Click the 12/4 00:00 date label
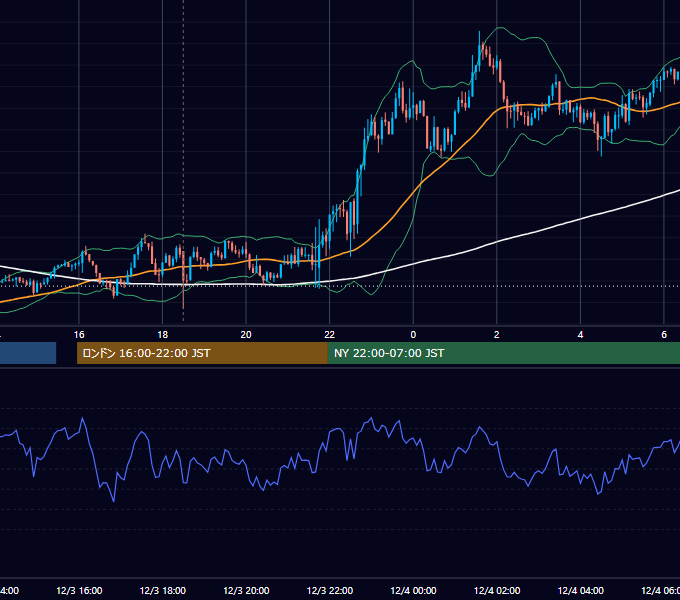 (413, 590)
